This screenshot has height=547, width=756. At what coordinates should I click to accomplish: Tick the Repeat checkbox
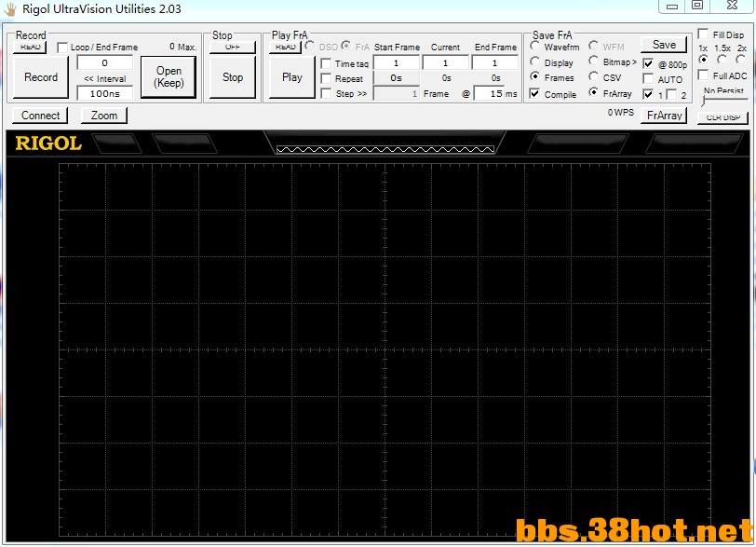click(326, 78)
